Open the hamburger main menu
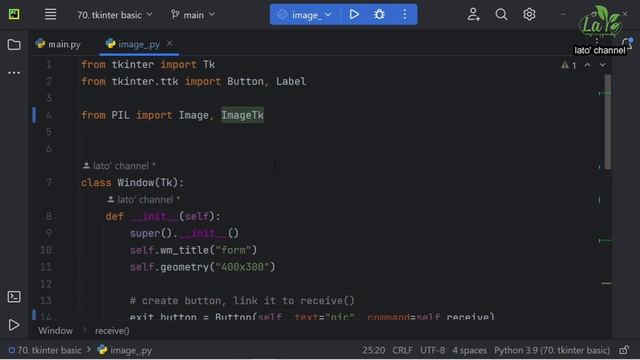This screenshot has height=360, width=640. [50, 14]
